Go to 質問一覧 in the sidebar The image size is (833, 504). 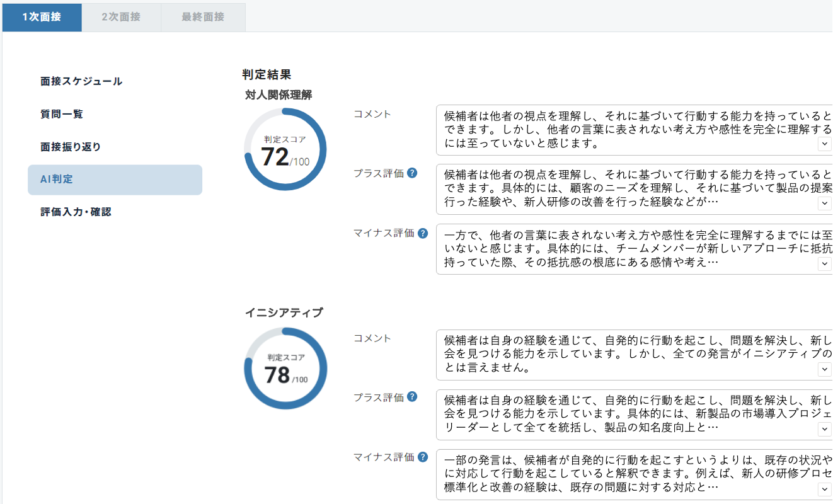coord(62,114)
